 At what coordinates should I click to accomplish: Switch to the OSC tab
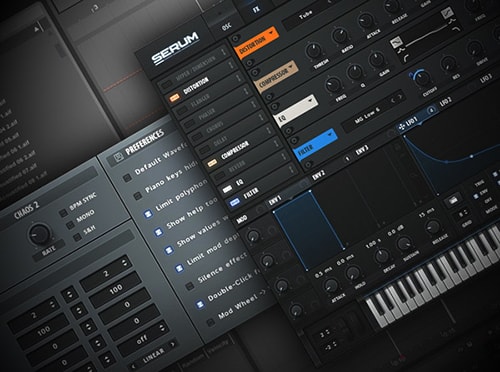(226, 26)
